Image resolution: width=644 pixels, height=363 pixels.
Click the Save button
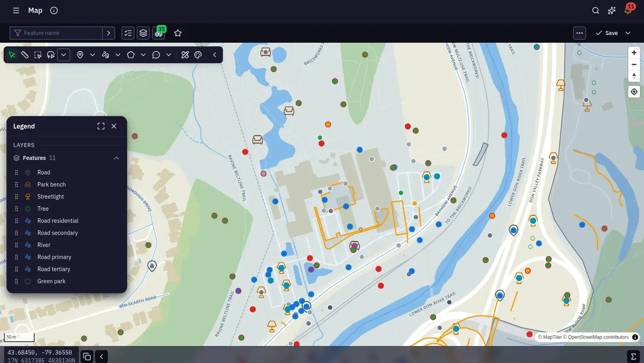[x=607, y=33]
